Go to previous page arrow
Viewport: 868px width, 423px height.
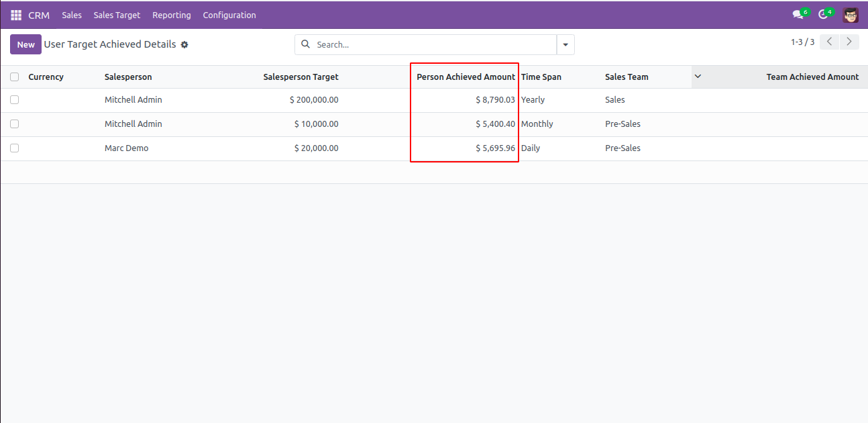click(830, 42)
